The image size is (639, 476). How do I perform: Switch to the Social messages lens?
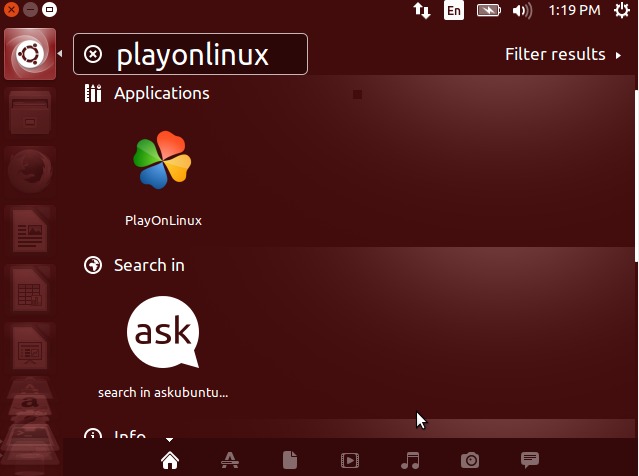pyautogui.click(x=530, y=460)
